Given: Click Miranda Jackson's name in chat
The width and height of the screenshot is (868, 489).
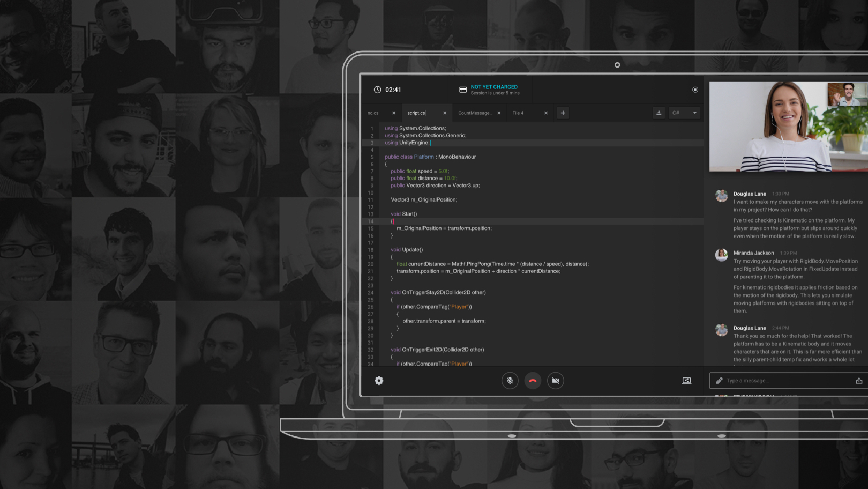Looking at the screenshot, I should [753, 253].
